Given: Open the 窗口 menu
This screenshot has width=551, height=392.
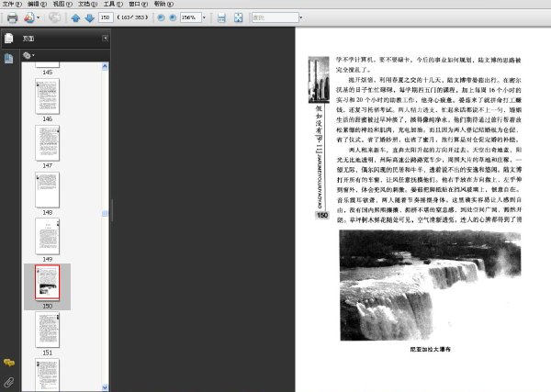Looking at the screenshot, I should [x=139, y=4].
